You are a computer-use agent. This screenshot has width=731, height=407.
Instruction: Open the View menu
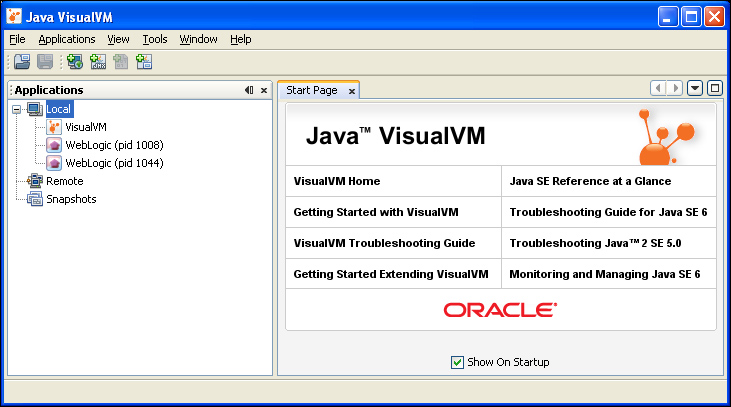click(x=118, y=39)
